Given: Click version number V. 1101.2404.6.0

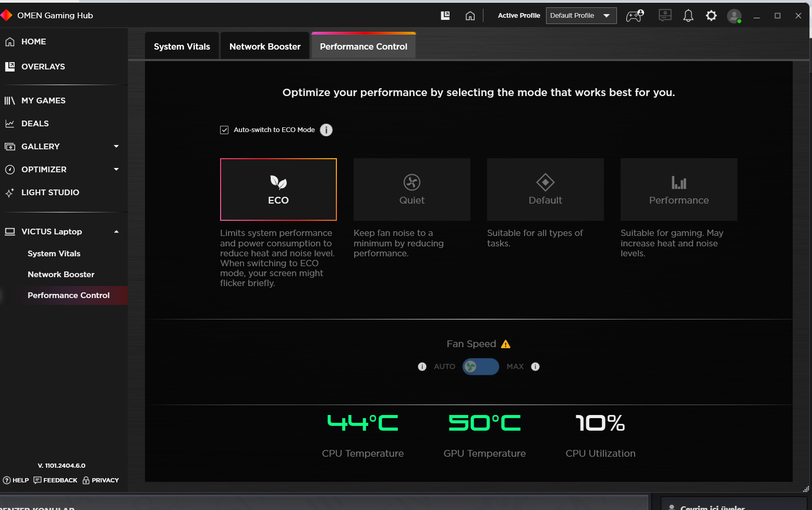Looking at the screenshot, I should [x=62, y=466].
